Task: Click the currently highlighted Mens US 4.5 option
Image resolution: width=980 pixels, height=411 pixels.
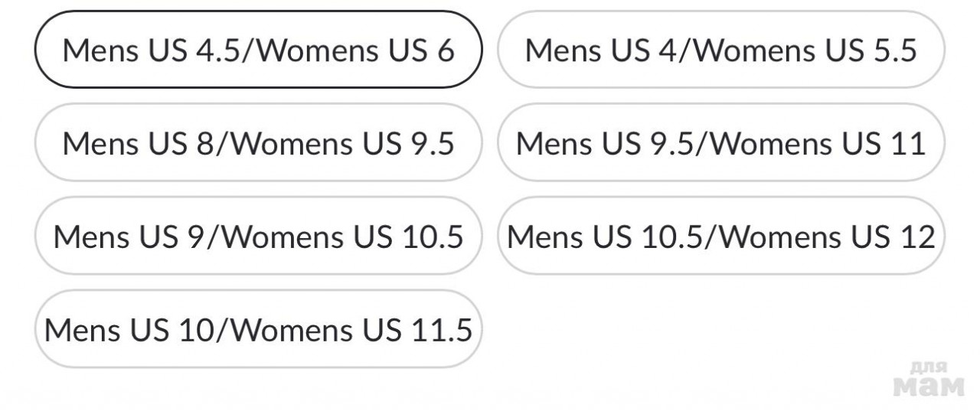Action: pyautogui.click(x=259, y=50)
